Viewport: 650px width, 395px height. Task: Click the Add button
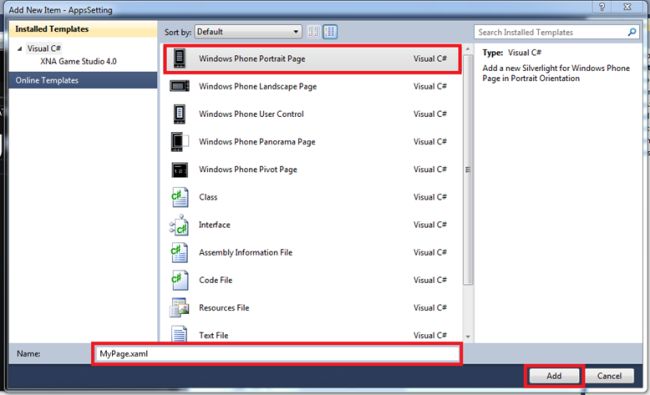pos(554,376)
